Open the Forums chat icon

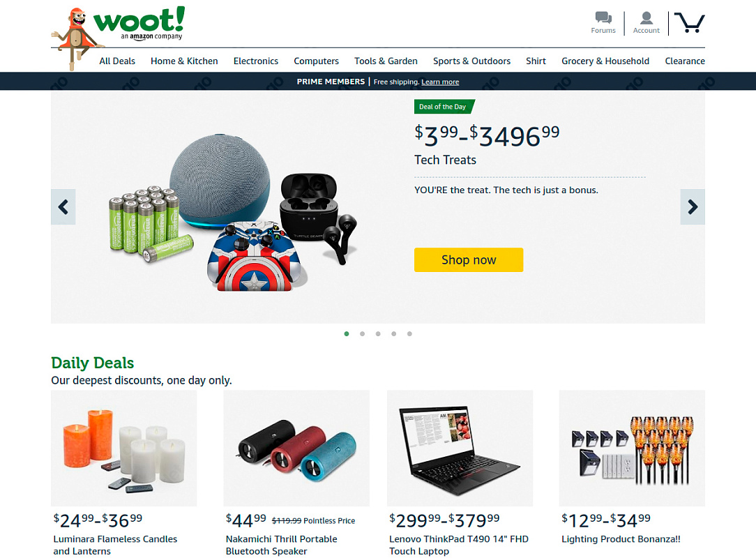point(603,18)
